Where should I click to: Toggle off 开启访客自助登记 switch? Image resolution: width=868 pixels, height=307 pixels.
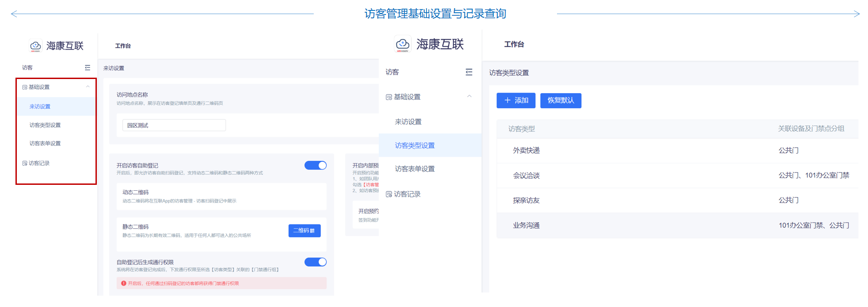[315, 165]
